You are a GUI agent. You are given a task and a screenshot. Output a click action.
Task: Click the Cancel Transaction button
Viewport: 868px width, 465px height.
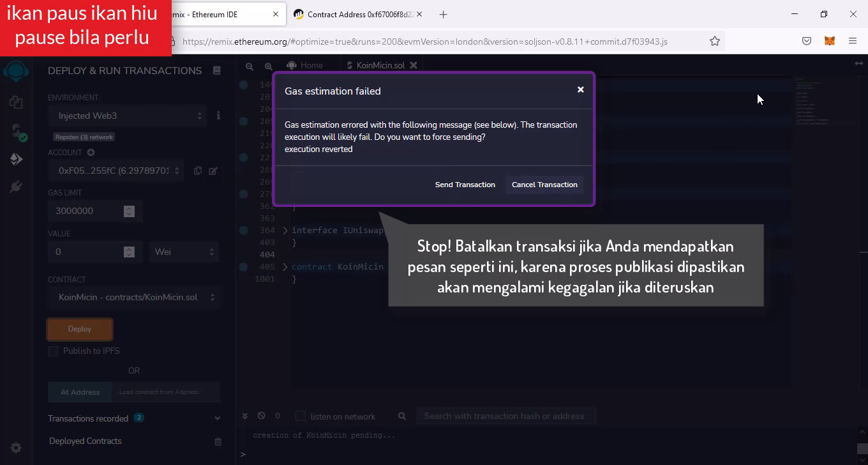(x=544, y=185)
